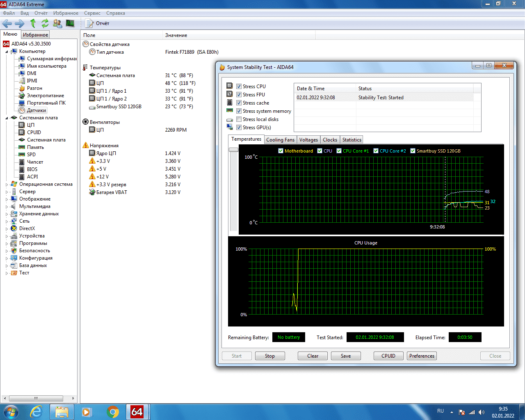The width and height of the screenshot is (525, 420).
Task: Expand the Сеть tree node
Action: pyautogui.click(x=7, y=221)
